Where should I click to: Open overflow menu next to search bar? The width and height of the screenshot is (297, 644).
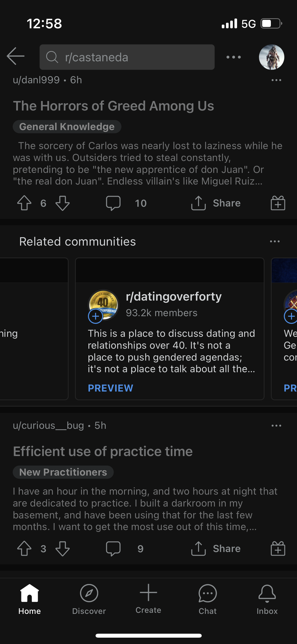[233, 57]
